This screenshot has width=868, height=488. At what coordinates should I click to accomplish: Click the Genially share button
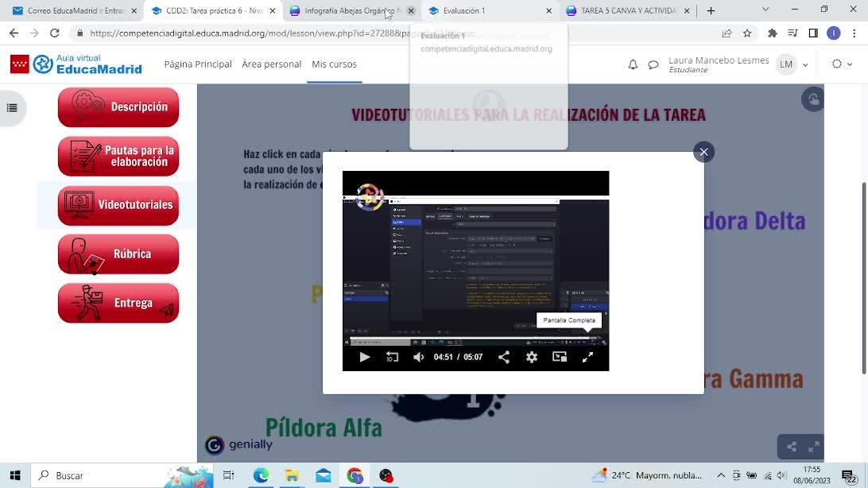[792, 447]
